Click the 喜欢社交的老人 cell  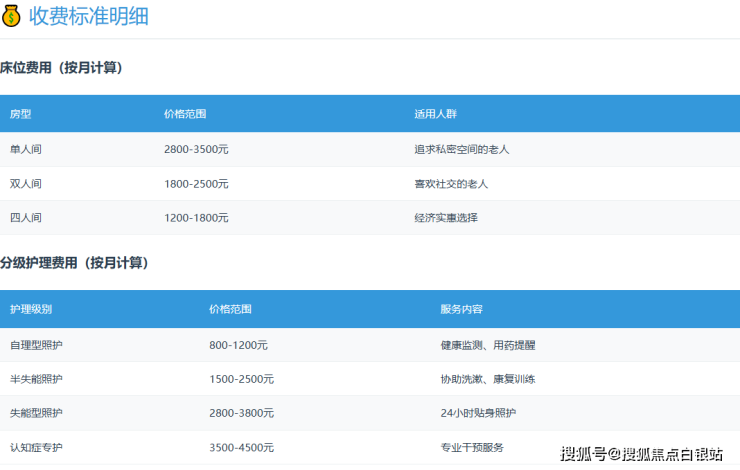pos(451,184)
